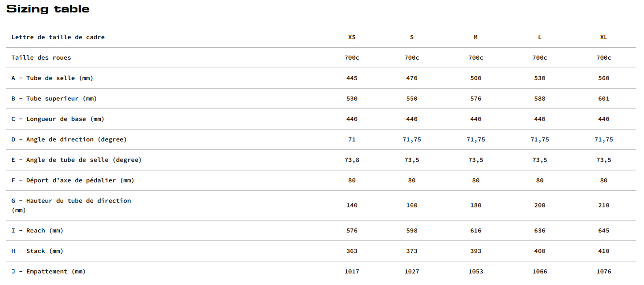Click the 'Lettre de taille de cadre' label
The height and width of the screenshot is (285, 644).
tap(58, 37)
